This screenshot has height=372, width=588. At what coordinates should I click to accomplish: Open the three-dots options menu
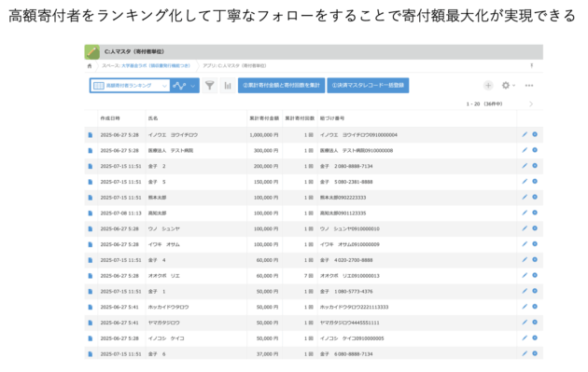[529, 86]
